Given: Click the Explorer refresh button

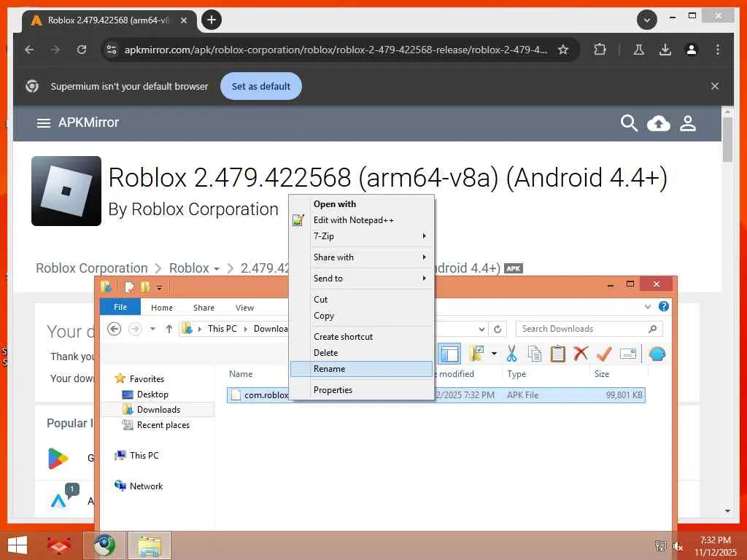Looking at the screenshot, I should (498, 329).
